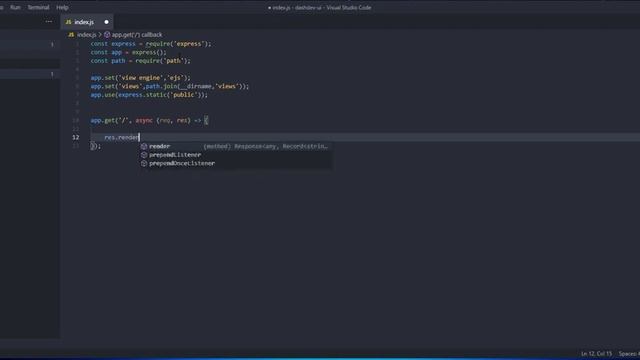This screenshot has height=360, width=640.
Task: Click the Spaces indentation status entry
Action: [629, 354]
